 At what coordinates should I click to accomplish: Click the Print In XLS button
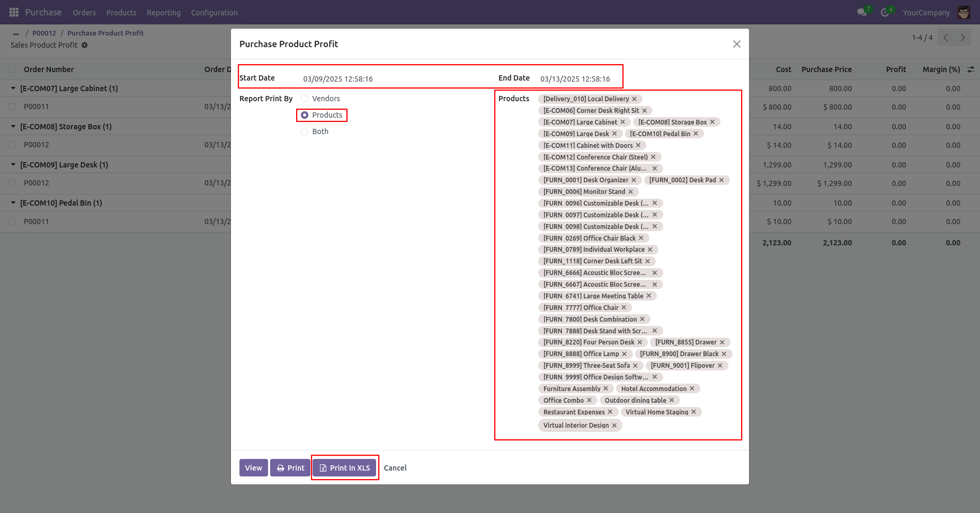(x=344, y=468)
